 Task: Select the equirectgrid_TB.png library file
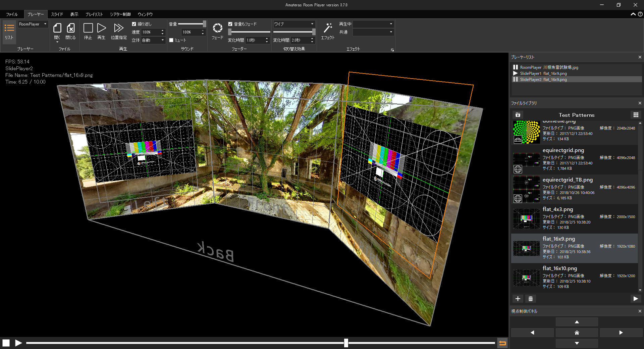[575, 189]
